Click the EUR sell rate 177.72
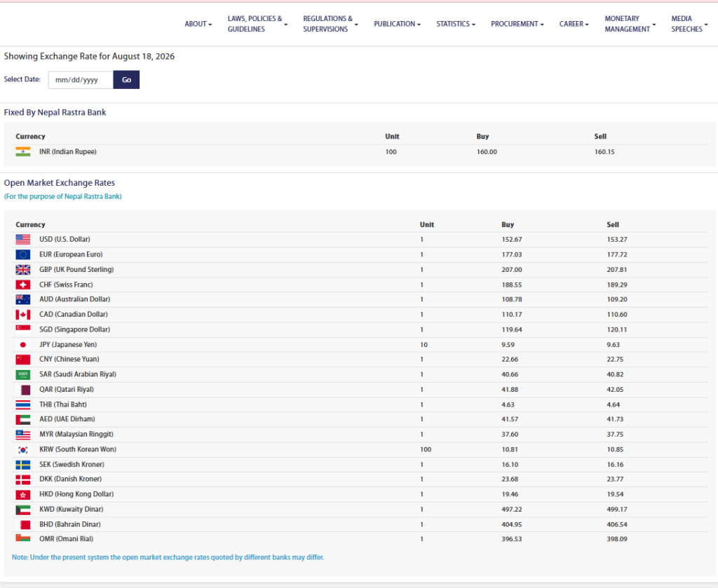This screenshot has width=718, height=588. (617, 254)
